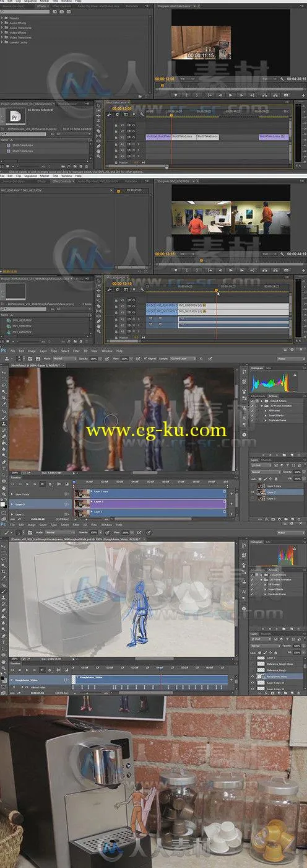
Task: Select the Type tool in the zombie Photoshop window
Action: click(x=4, y=468)
